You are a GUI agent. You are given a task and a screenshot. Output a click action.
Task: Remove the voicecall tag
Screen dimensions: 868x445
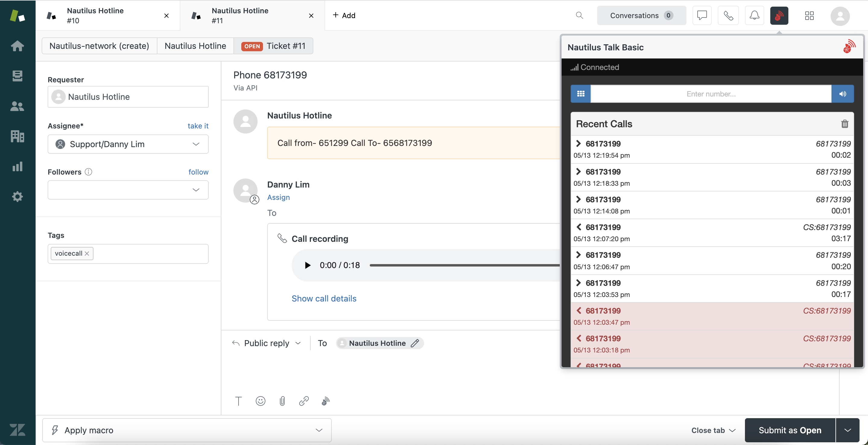point(87,253)
